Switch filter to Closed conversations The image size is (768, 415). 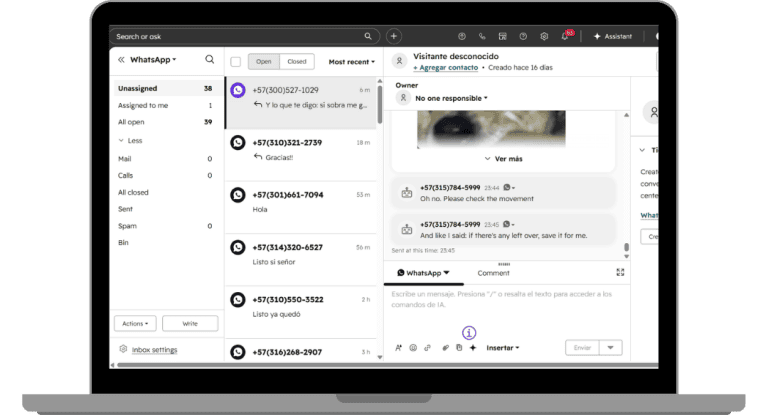coord(297,62)
